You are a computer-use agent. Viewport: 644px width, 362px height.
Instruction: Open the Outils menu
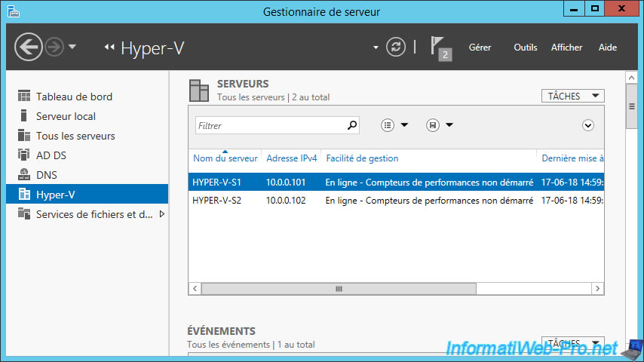click(x=526, y=48)
